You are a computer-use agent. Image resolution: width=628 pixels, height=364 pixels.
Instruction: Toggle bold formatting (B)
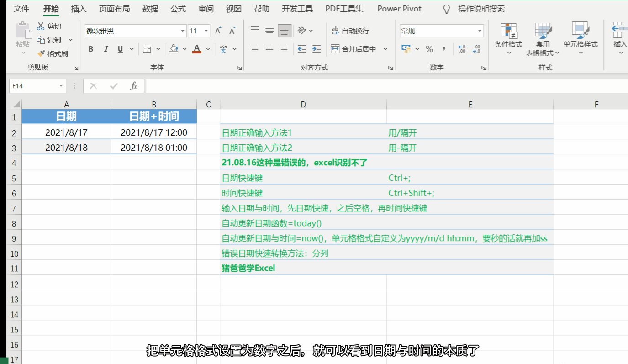pyautogui.click(x=91, y=49)
